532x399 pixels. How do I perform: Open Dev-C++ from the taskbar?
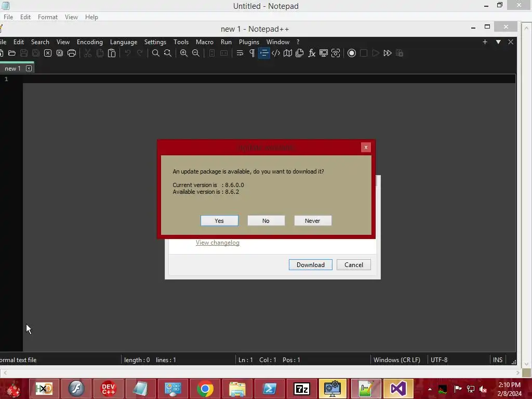108,389
